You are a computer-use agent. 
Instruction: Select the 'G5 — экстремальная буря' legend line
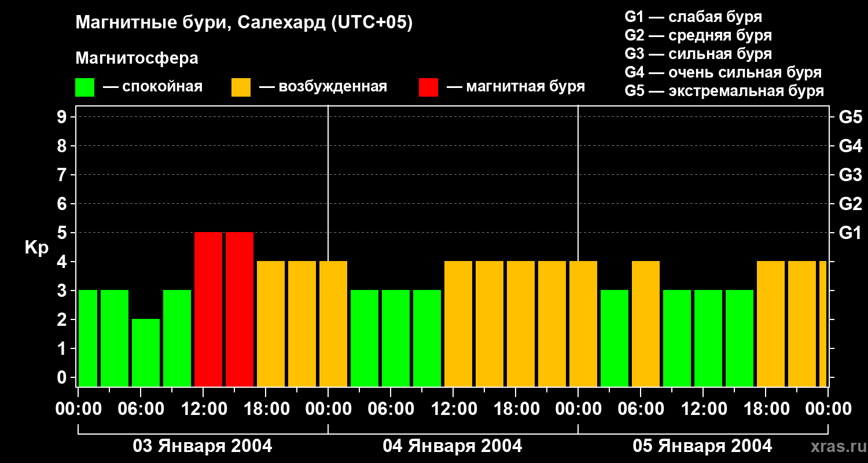(x=724, y=91)
